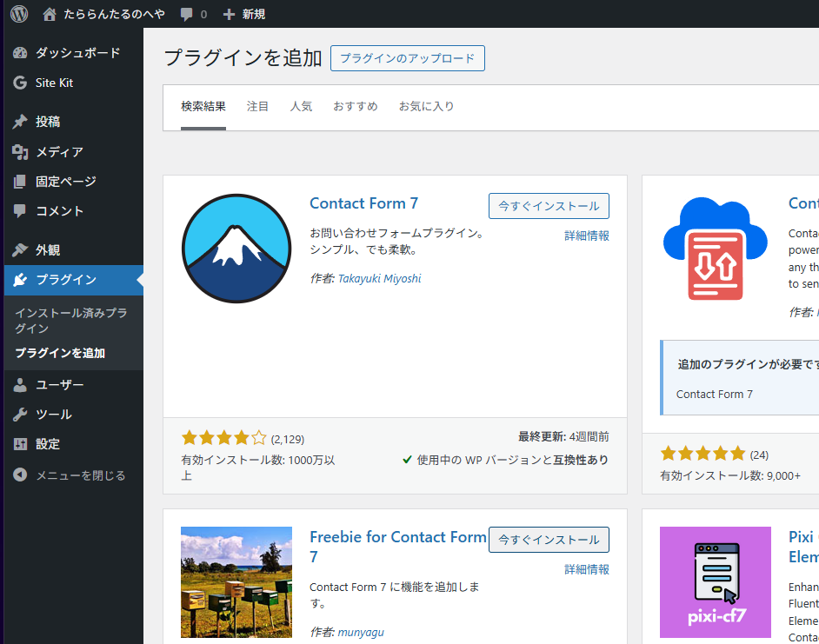Click the Contact Form 7 star rating
819x644 pixels.
(224, 438)
